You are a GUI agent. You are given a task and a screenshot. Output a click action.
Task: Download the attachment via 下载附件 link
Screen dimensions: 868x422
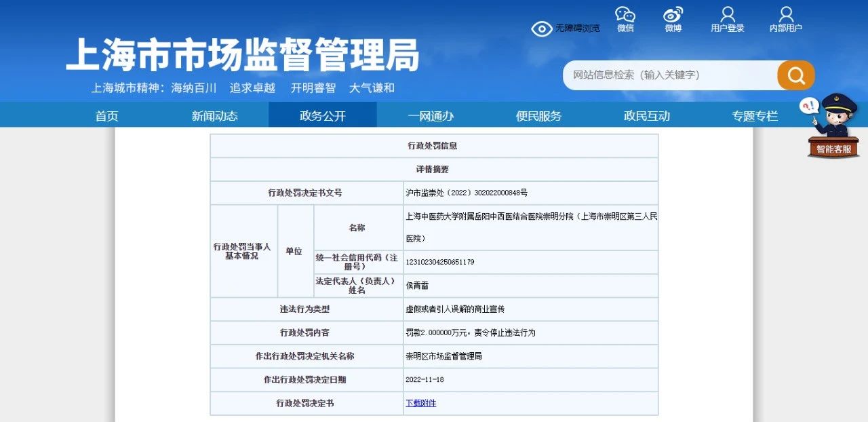click(421, 403)
